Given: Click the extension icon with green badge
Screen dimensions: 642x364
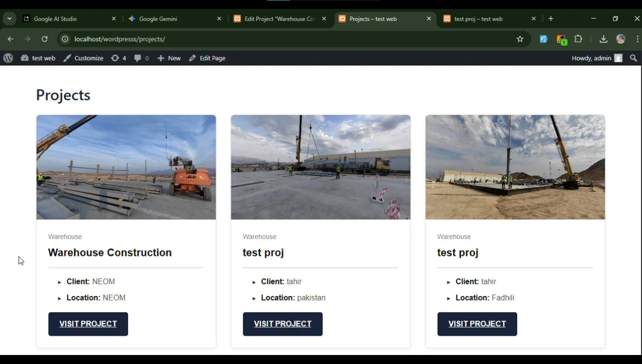Looking at the screenshot, I should click(x=562, y=40).
